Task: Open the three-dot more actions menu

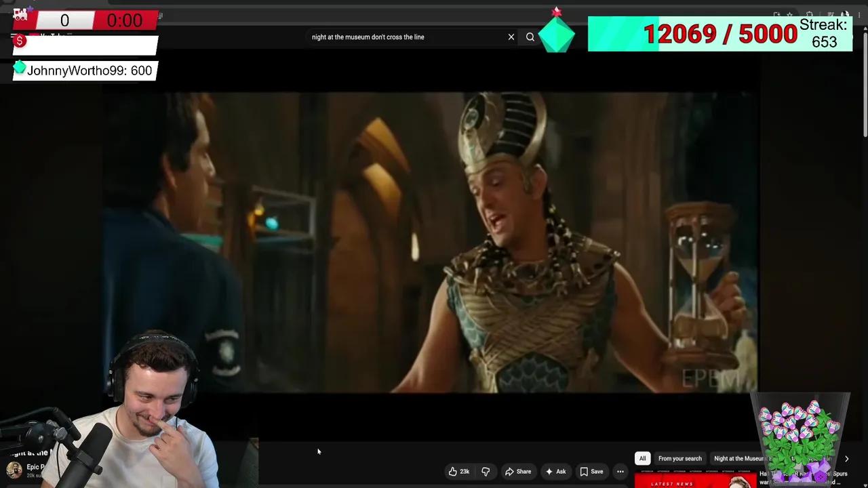Action: click(x=620, y=472)
